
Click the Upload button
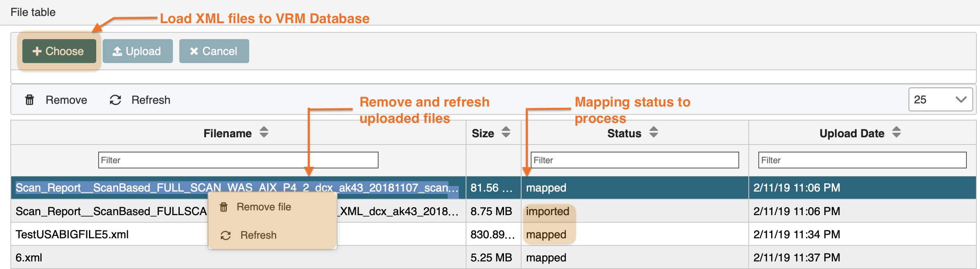click(137, 51)
